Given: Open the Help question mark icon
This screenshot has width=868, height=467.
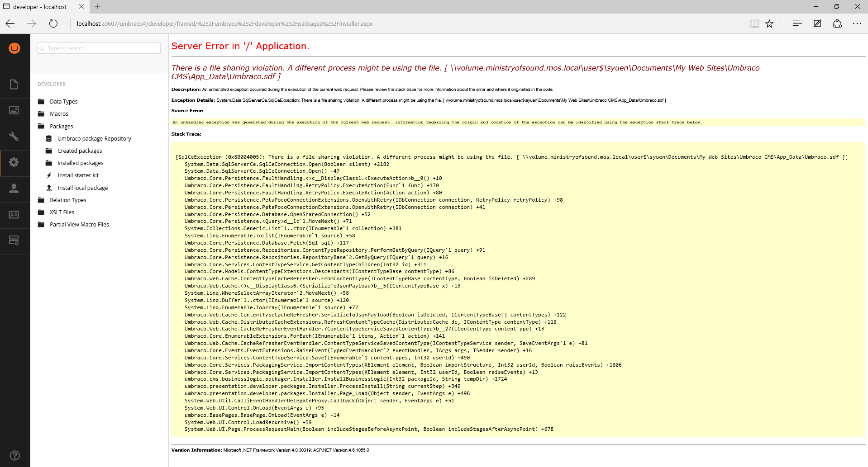Looking at the screenshot, I should (x=14, y=455).
